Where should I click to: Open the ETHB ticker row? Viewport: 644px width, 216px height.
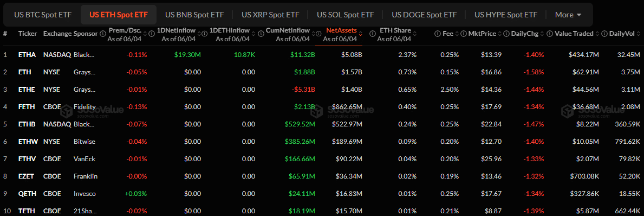click(x=27, y=124)
